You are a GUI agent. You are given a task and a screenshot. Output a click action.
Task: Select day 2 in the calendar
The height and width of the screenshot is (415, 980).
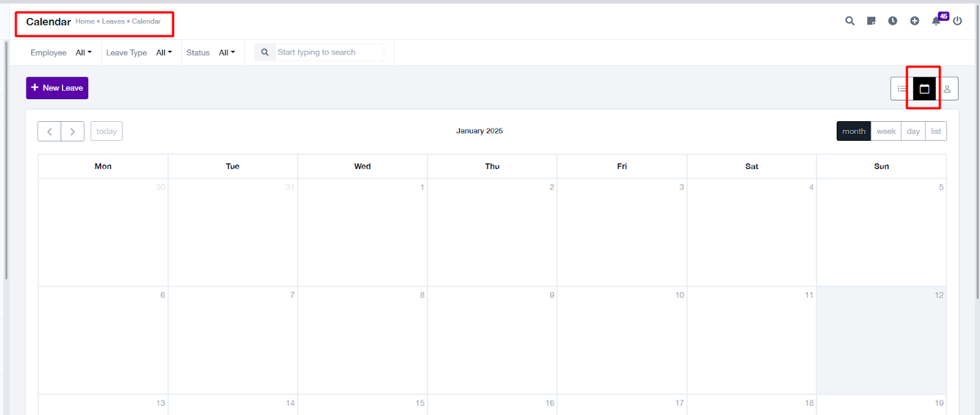pos(492,233)
